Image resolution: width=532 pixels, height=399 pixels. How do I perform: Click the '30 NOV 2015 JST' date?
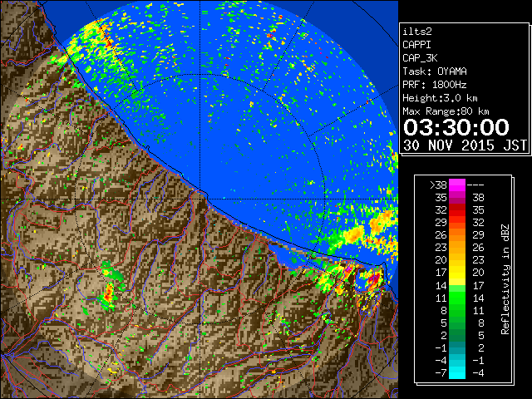click(x=465, y=145)
